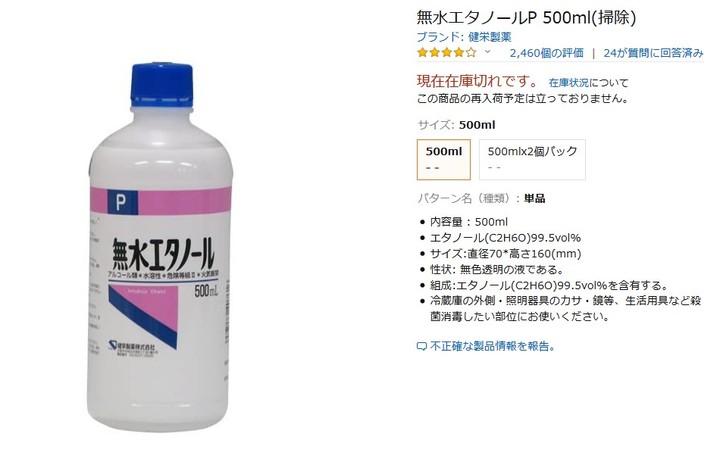Viewport: 720px width, 474px height.
Task: Click the 不正確な製品情報を報告 link
Action: pyautogui.click(x=493, y=346)
